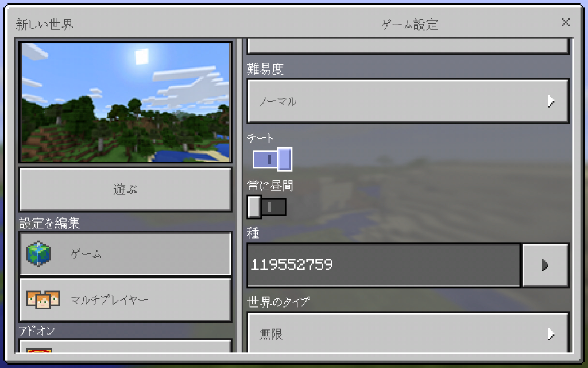The image size is (588, 368).
Task: Open the マルチプレイヤー settings tab
Action: pyautogui.click(x=125, y=300)
